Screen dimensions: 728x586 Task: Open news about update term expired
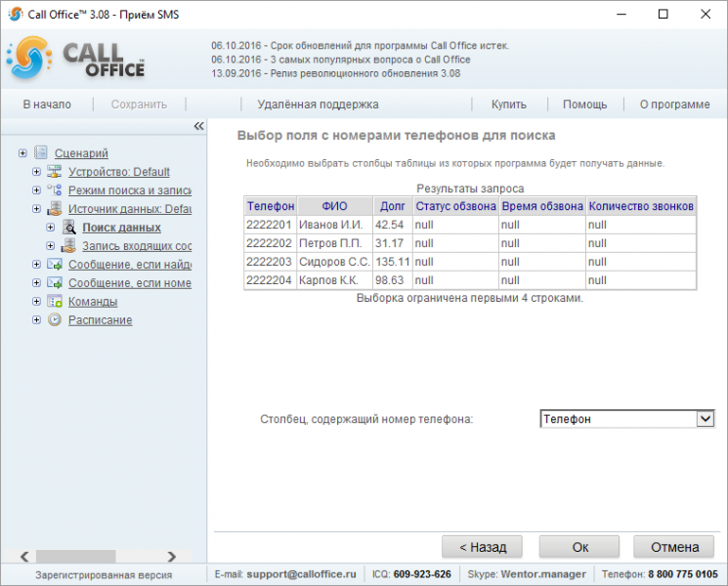point(360,46)
